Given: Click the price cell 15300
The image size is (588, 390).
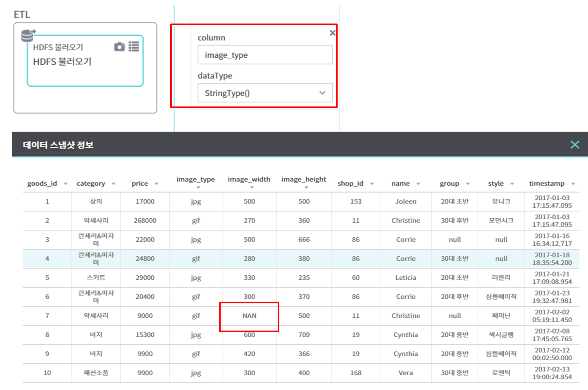Looking at the screenshot, I should pos(145,335).
